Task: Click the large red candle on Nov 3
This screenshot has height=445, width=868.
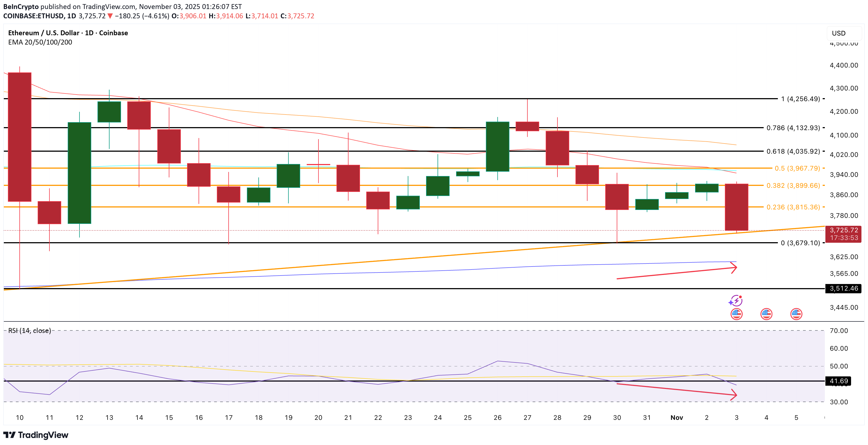Action: (737, 207)
